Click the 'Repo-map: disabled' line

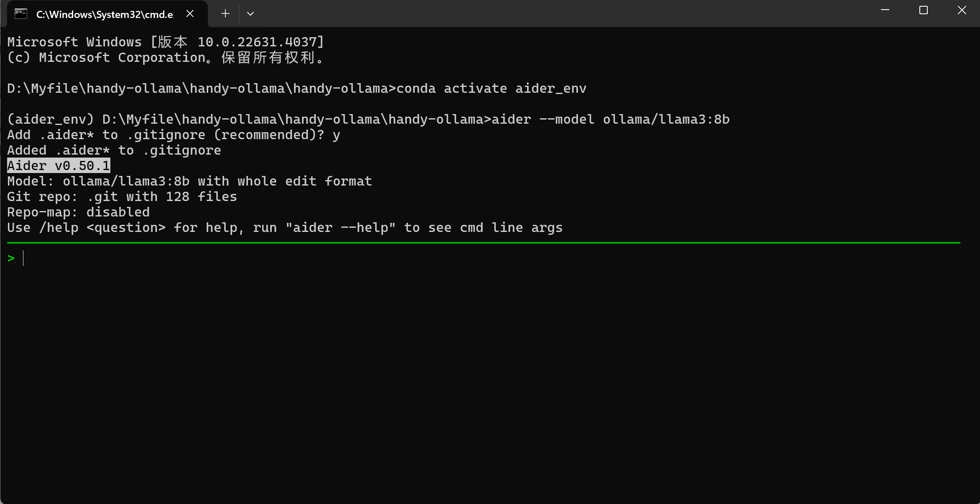coord(78,212)
